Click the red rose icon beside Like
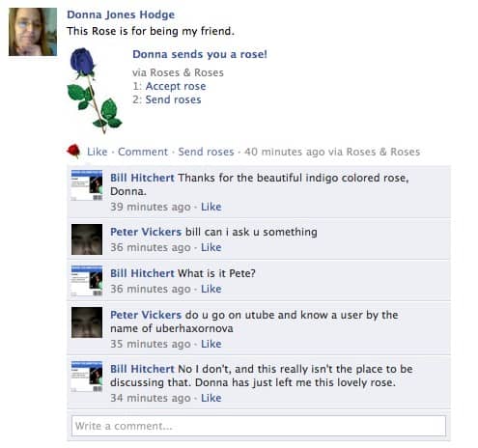Viewport: 478px width, 448px height. 73,151
